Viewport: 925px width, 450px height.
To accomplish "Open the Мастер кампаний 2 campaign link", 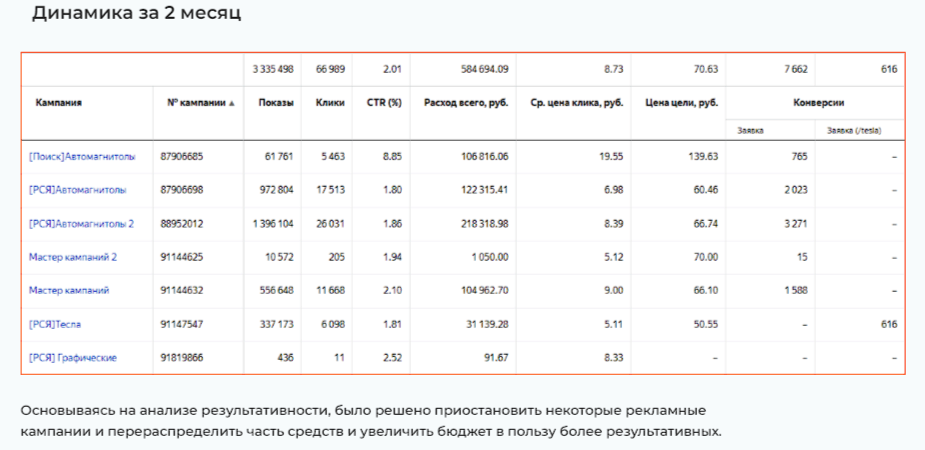I will [73, 257].
